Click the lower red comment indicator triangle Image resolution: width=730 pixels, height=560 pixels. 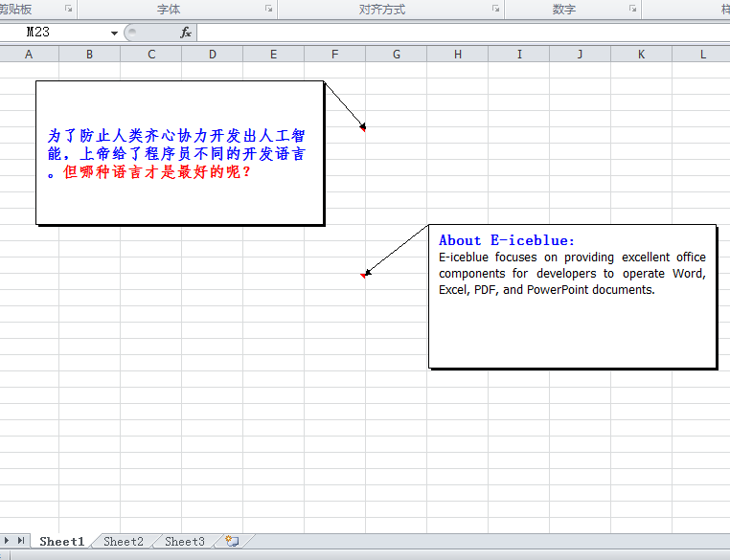tap(363, 276)
